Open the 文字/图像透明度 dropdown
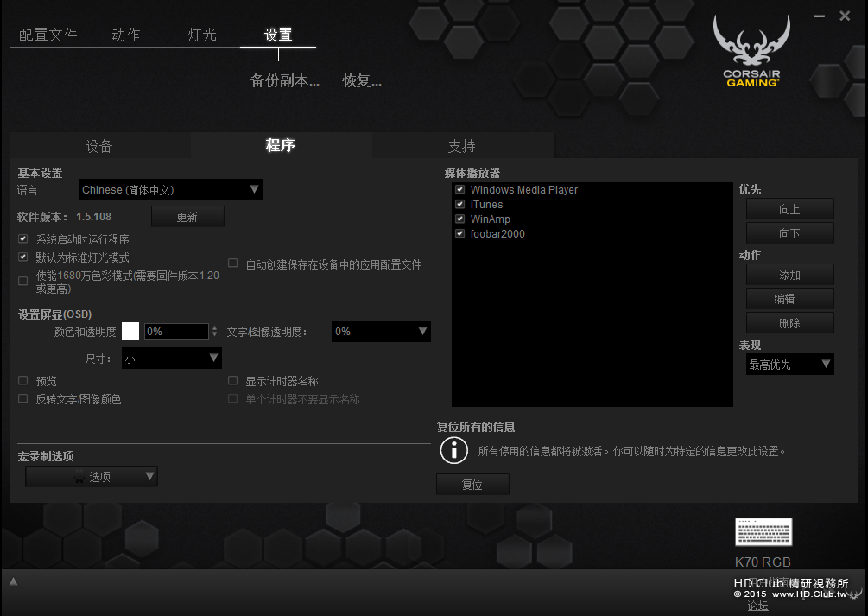This screenshot has height=616, width=868. click(x=381, y=331)
